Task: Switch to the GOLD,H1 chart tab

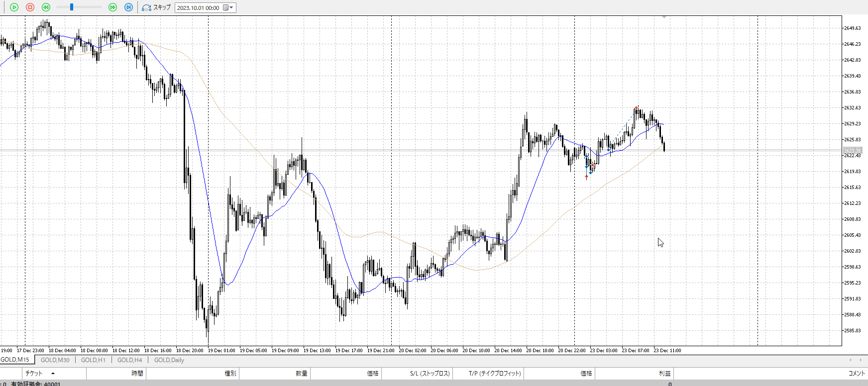Action: 93,360
